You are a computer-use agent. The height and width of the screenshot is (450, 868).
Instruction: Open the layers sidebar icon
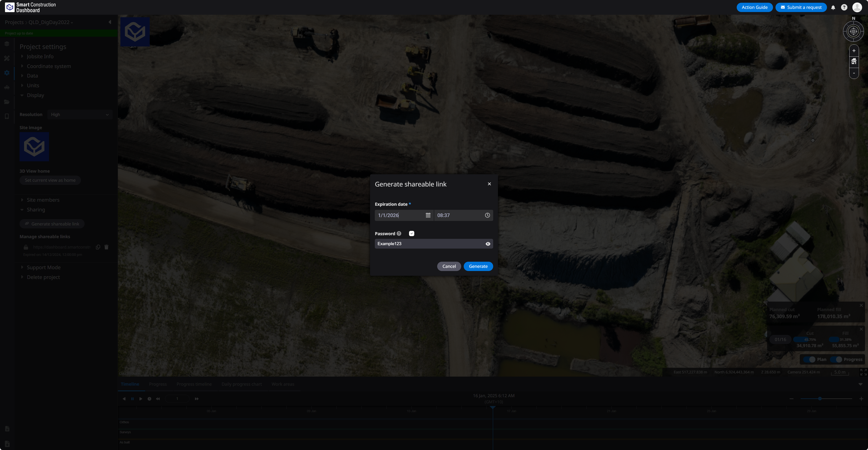[7, 44]
